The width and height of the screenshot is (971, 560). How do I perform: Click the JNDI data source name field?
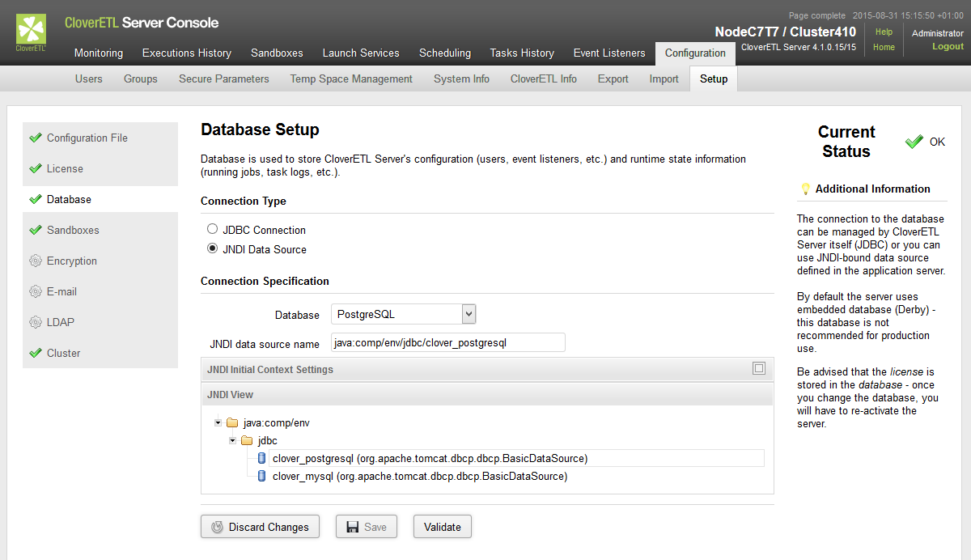[447, 343]
